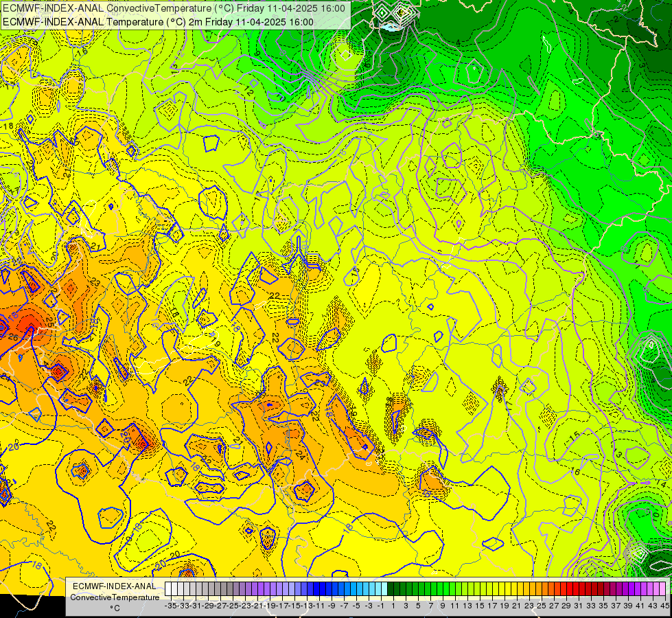This screenshot has width=672, height=618.
Task: Click legend scale value 41
Action: pyautogui.click(x=640, y=606)
